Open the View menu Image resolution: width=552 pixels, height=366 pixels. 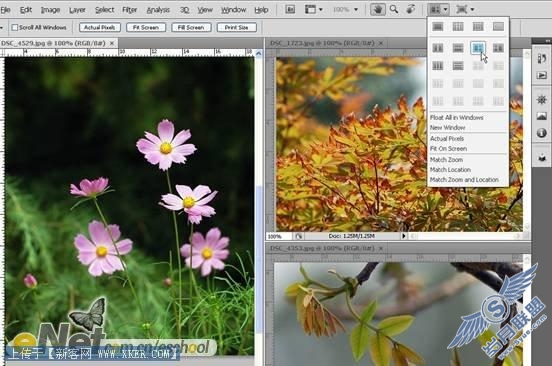(x=205, y=10)
